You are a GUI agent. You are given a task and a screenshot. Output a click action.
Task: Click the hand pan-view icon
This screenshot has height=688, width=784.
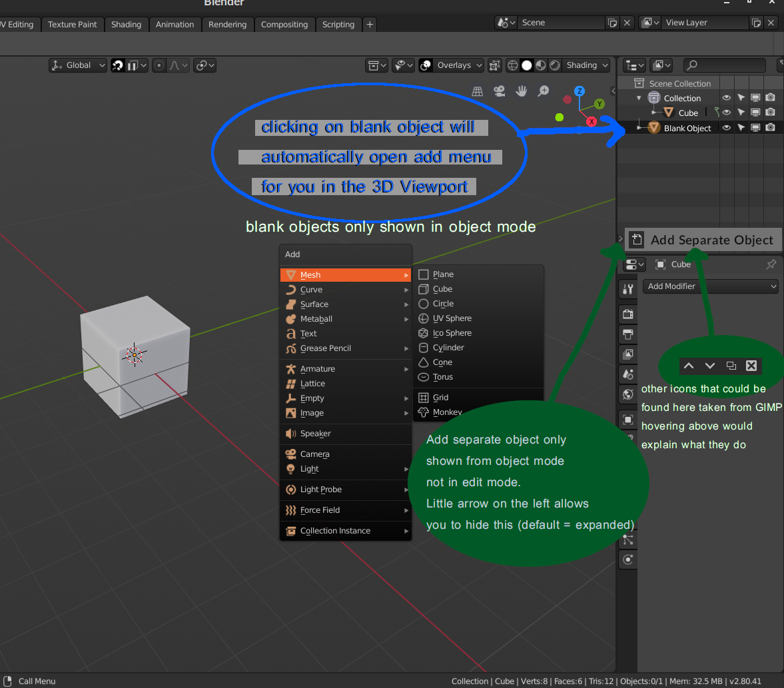[522, 91]
